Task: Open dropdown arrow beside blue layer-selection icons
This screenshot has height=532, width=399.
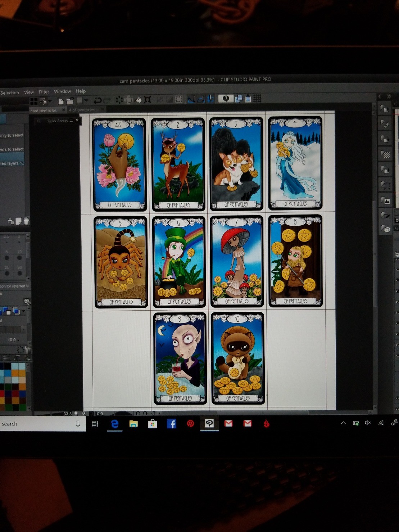Action: (24, 311)
